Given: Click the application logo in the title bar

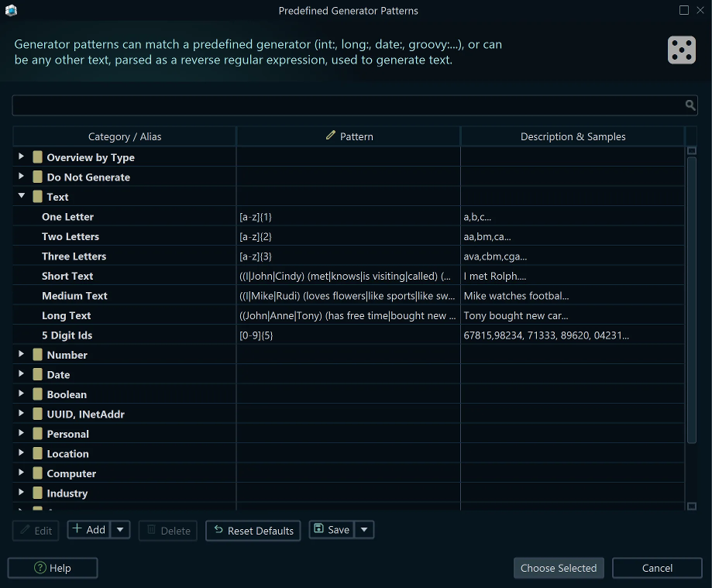Looking at the screenshot, I should coord(12,11).
